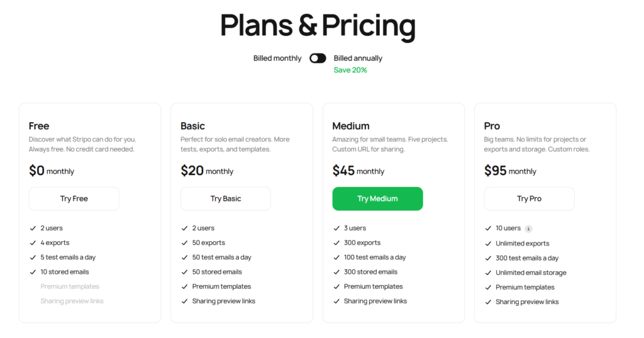Click the Pro plan $95 price
This screenshot has height=338, width=644.
pyautogui.click(x=496, y=171)
